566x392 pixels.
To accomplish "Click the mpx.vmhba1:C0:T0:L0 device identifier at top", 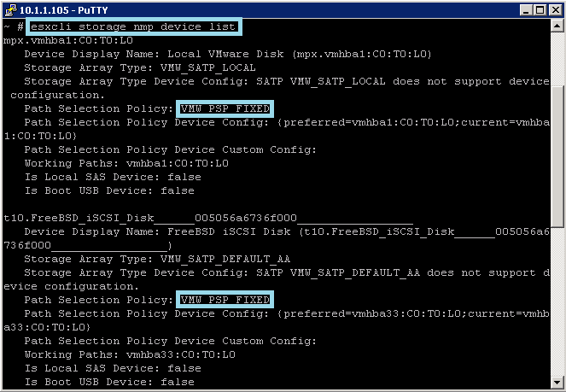I will 68,40.
